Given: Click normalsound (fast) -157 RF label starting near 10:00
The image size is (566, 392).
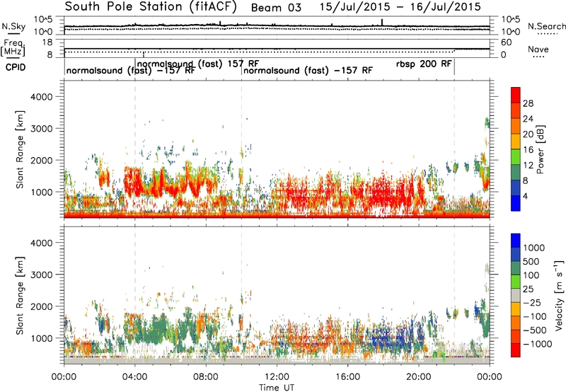Looking at the screenshot, I should [308, 70].
